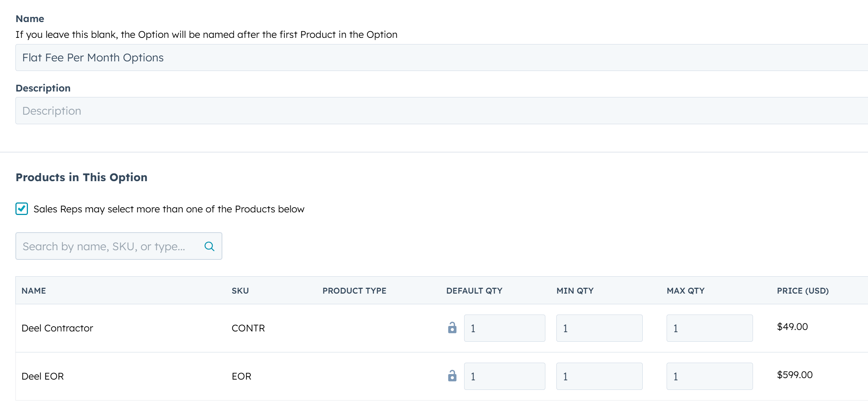
Task: Click the search by name, SKU, or type box
Action: pos(107,246)
